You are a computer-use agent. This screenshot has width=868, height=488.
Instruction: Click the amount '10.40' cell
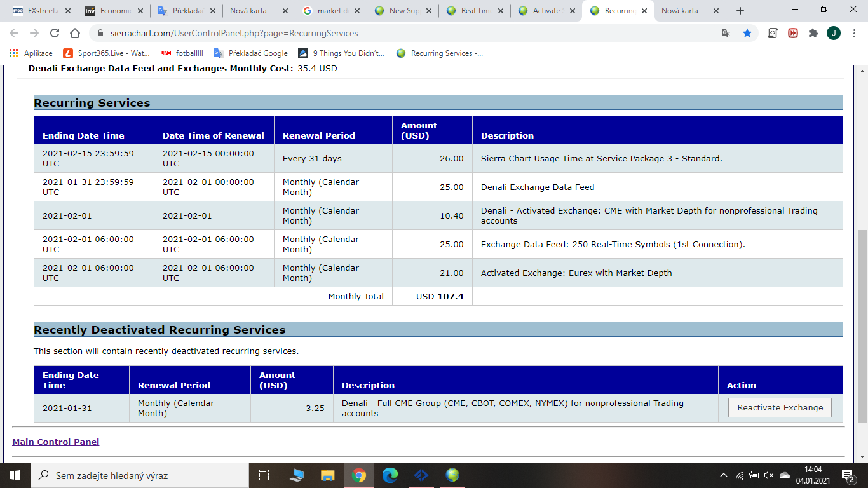432,216
